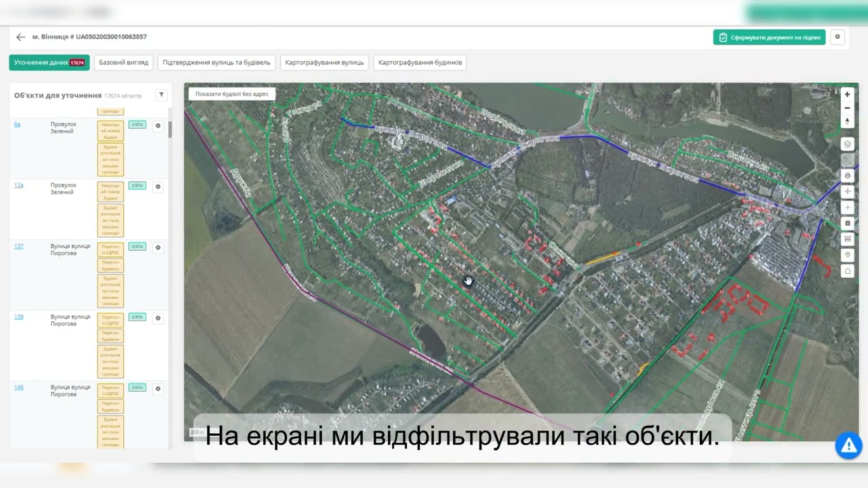Screen dimensions: 868x488
Task: Open gear options for row 137
Action: (158, 247)
